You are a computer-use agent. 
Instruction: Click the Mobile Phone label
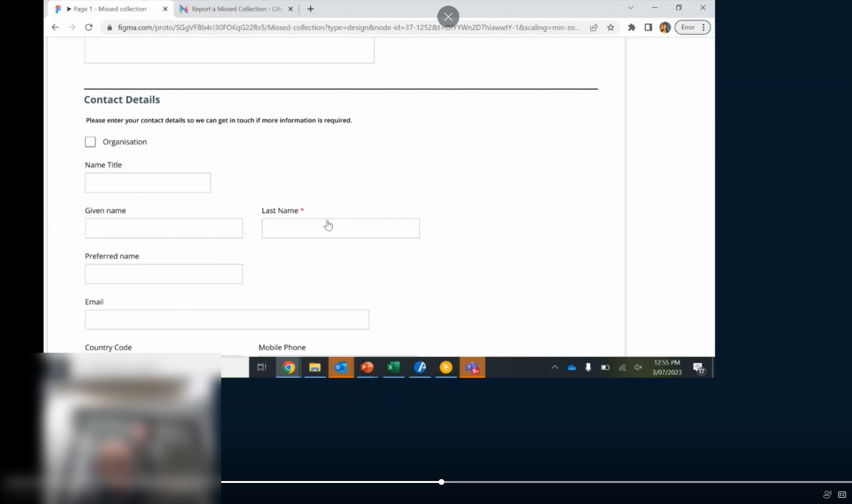[x=282, y=348]
